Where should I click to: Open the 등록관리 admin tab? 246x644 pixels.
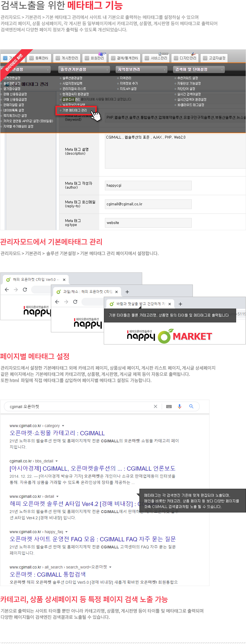point(39,58)
